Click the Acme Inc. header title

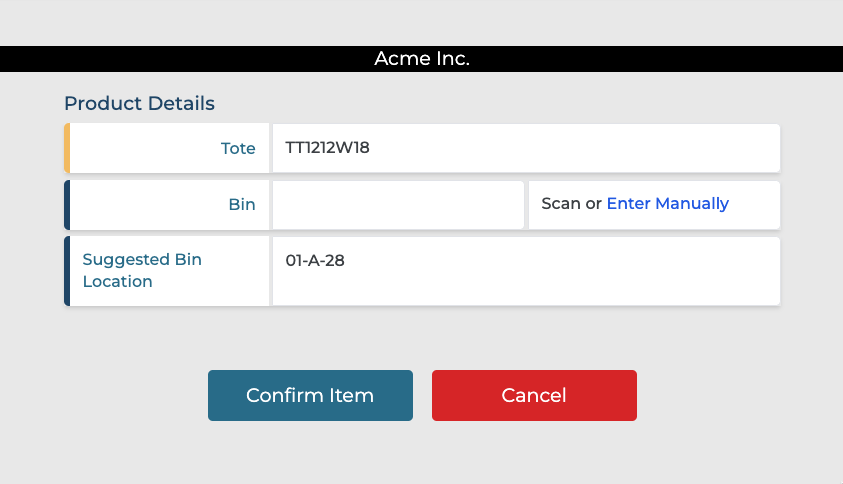coord(421,59)
